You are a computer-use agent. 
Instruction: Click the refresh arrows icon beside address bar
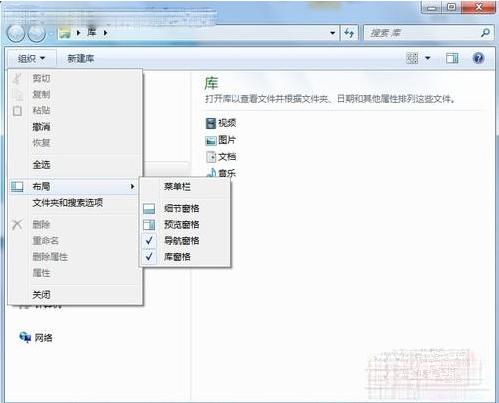tap(349, 33)
